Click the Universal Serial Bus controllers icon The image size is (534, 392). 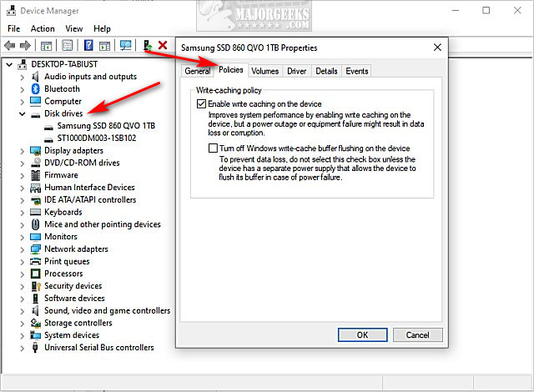coord(35,348)
